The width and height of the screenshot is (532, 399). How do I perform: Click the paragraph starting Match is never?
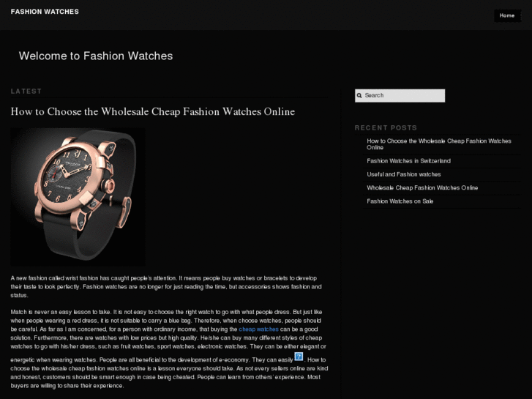169,348
